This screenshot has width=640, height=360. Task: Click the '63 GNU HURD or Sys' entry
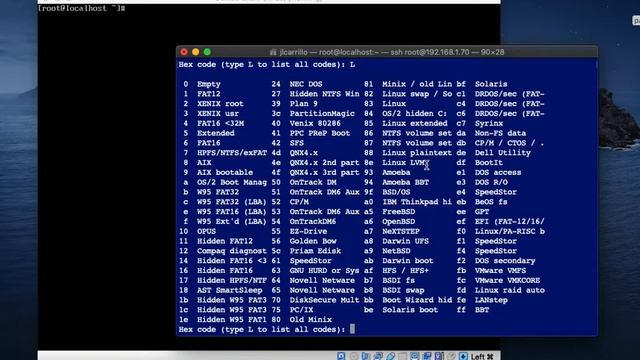[x=316, y=271]
